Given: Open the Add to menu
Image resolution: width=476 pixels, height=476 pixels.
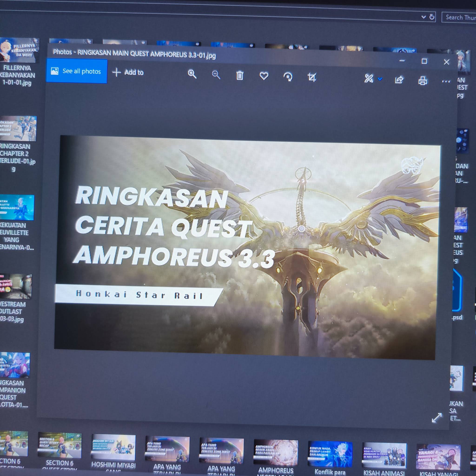Looking at the screenshot, I should coord(128,72).
